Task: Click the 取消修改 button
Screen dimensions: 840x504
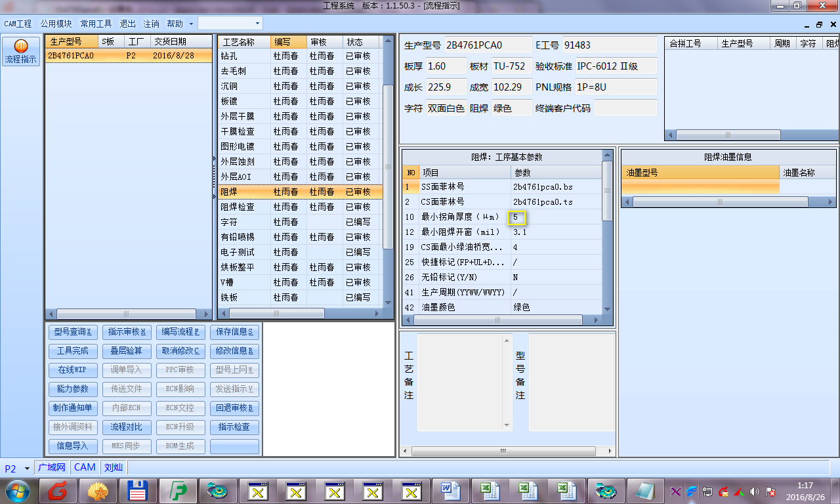Action: (180, 351)
